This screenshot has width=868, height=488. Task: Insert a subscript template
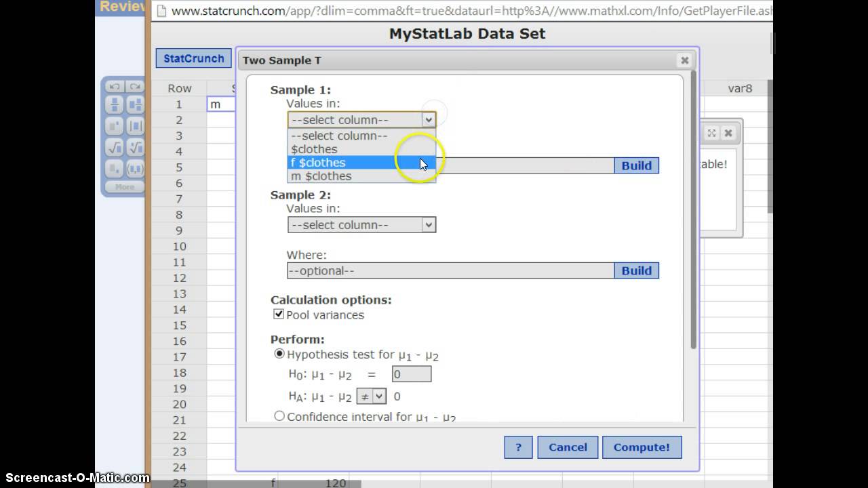pyautogui.click(x=115, y=168)
